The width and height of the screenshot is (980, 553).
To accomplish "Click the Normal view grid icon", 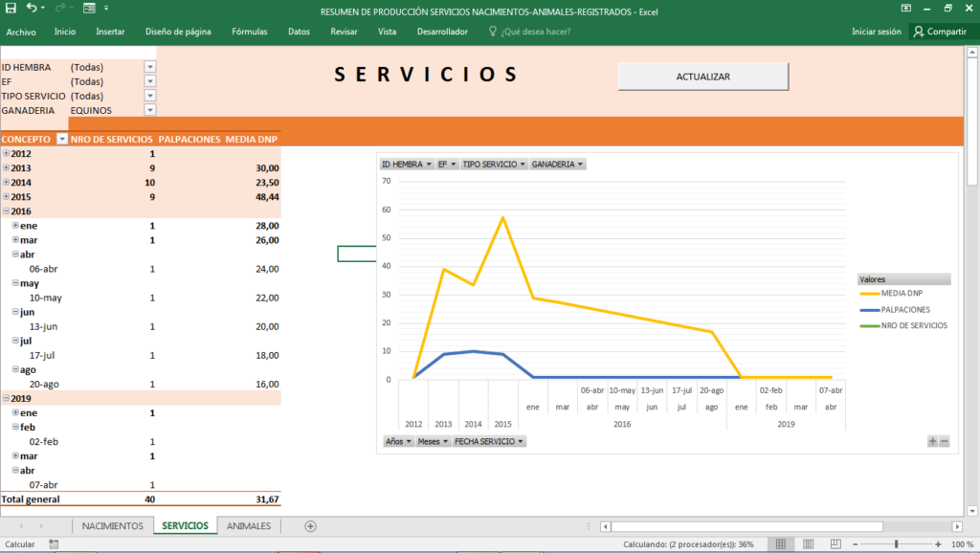I will [781, 544].
